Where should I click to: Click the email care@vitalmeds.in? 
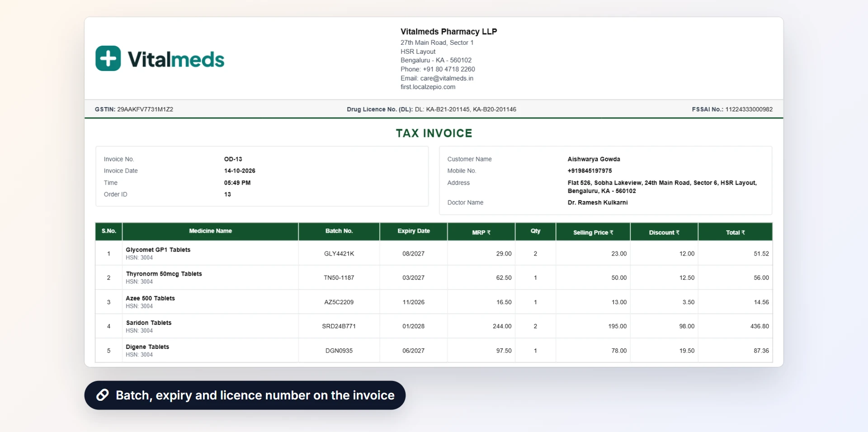click(x=447, y=78)
